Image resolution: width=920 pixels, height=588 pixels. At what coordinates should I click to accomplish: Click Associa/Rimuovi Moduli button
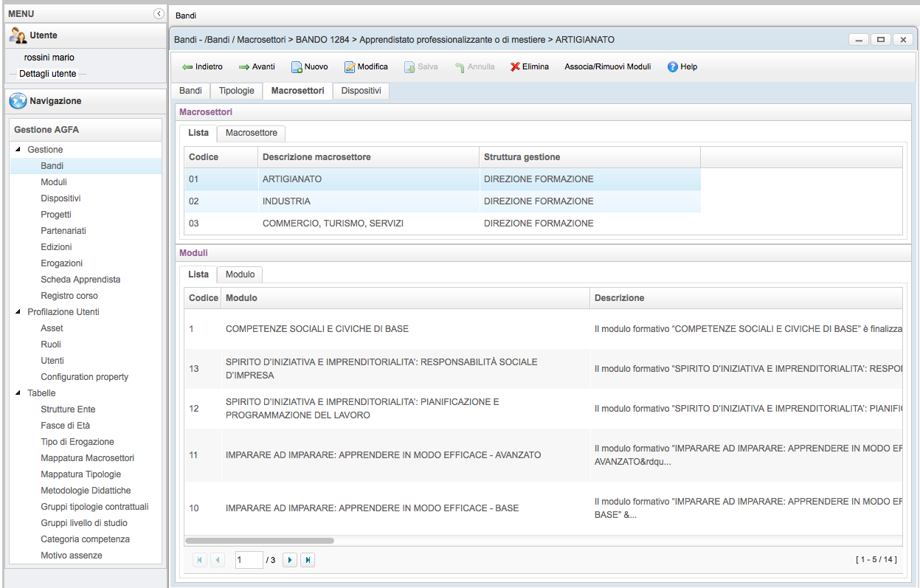(607, 67)
